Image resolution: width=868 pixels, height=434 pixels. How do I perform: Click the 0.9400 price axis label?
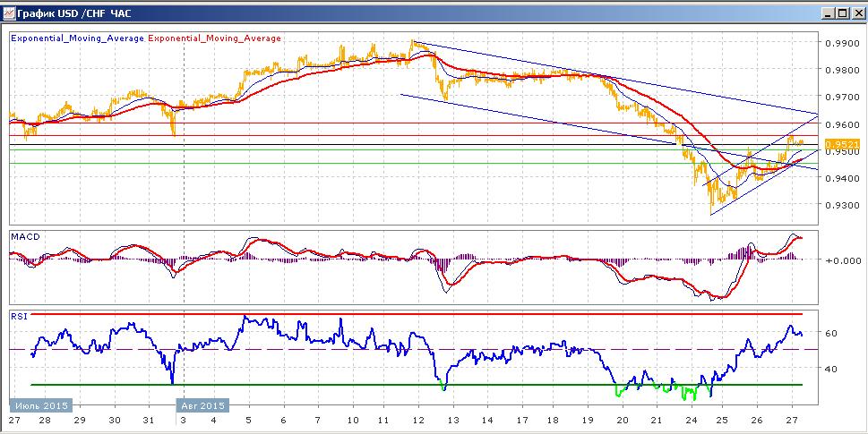(841, 178)
